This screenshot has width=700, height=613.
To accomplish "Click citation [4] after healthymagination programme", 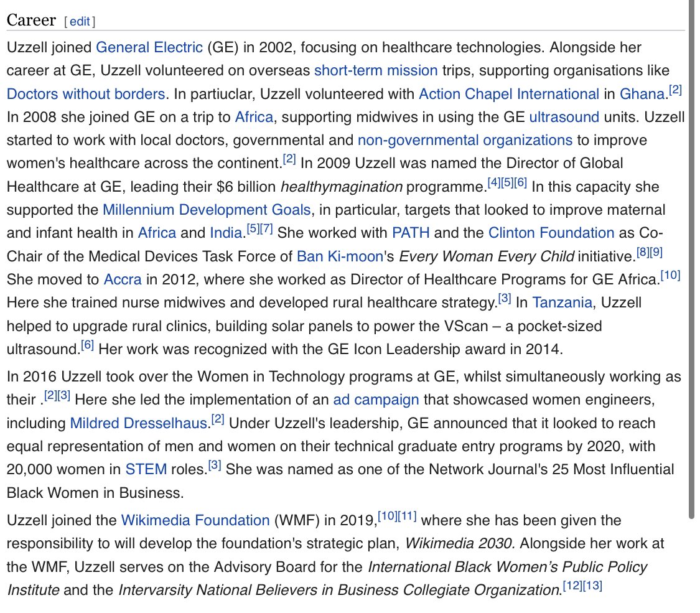I will 494,182.
